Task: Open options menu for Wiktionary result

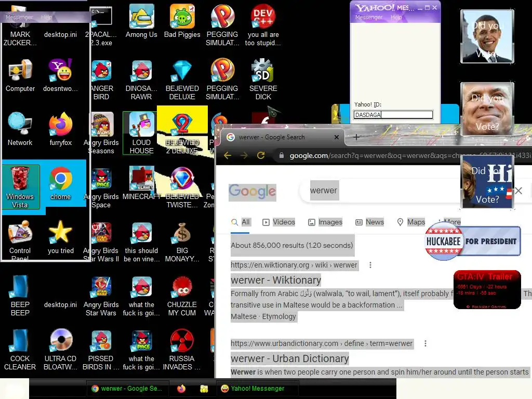Action: click(x=370, y=265)
